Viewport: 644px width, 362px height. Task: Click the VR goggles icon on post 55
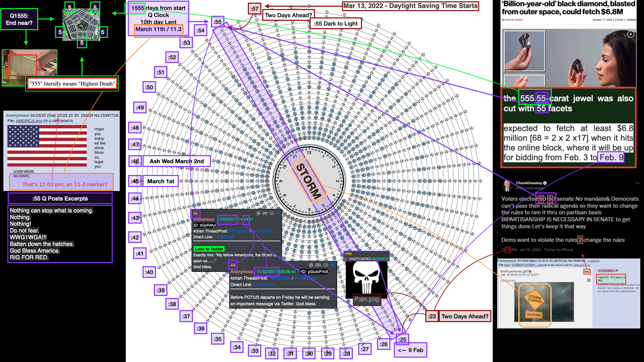click(265, 213)
